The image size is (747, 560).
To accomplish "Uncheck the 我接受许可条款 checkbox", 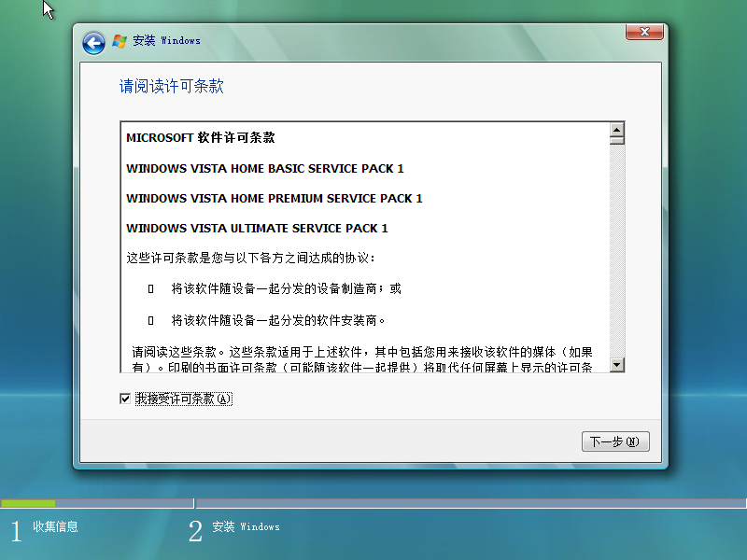I will pyautogui.click(x=125, y=399).
